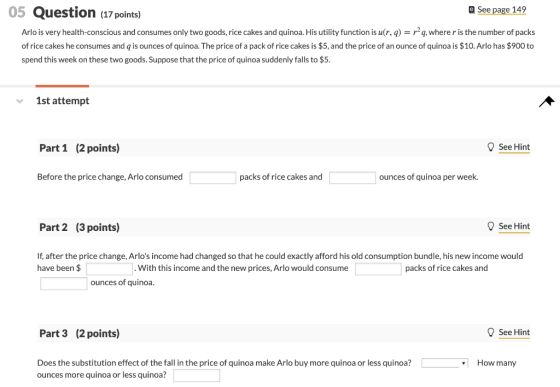Open the more/less quinoa dropdown

pos(444,363)
